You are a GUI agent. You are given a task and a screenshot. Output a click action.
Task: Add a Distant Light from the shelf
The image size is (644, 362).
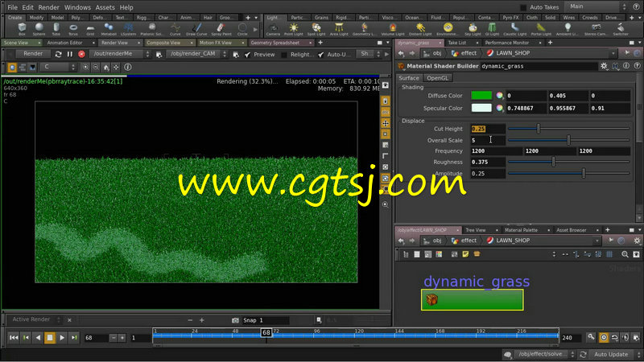pos(420,29)
